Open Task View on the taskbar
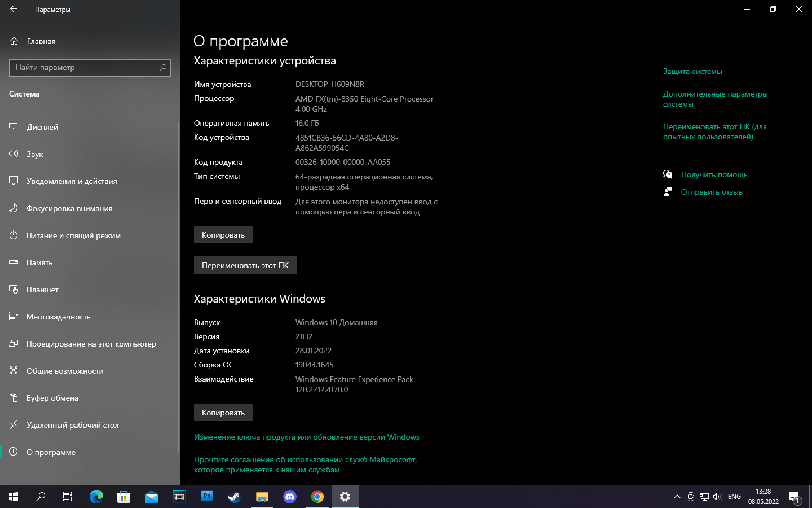Screen dimensions: 812x508 [68, 497]
